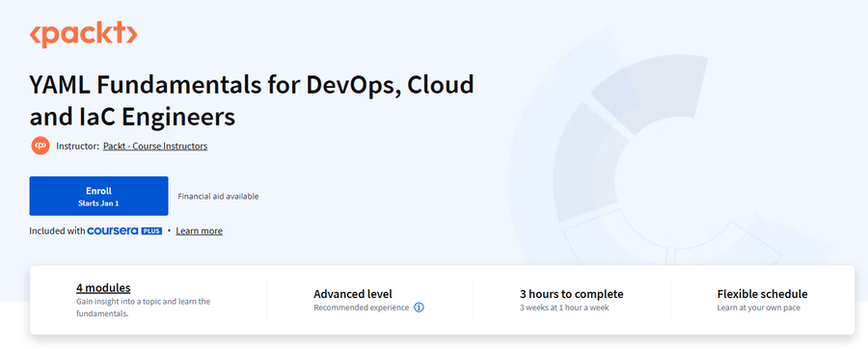Image resolution: width=868 pixels, height=349 pixels.
Task: Click the Flexible schedule text
Action: point(762,294)
